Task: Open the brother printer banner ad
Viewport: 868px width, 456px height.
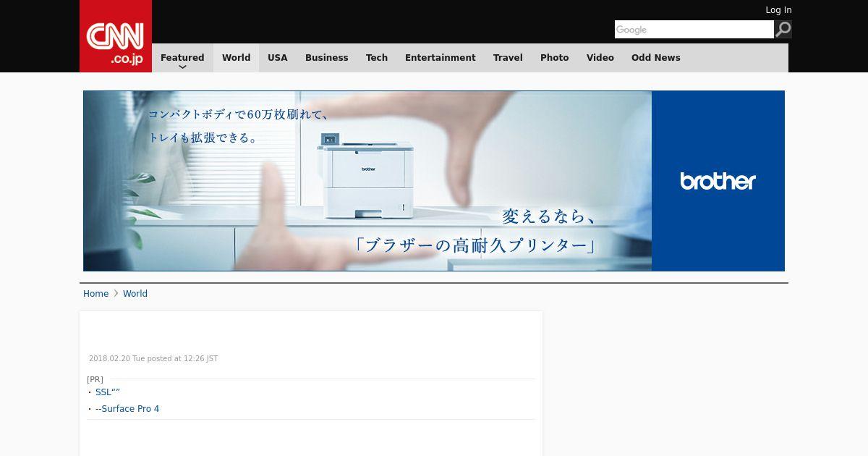Action: pyautogui.click(x=434, y=181)
